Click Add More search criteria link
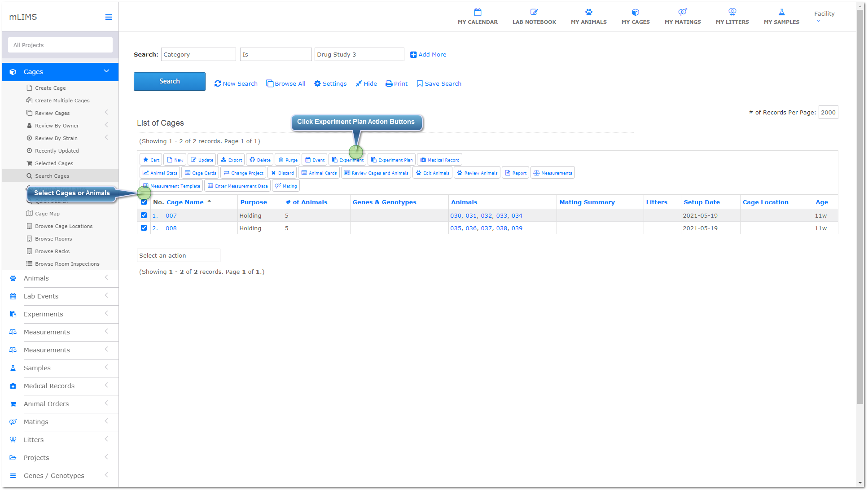The width and height of the screenshot is (868, 491). [429, 54]
